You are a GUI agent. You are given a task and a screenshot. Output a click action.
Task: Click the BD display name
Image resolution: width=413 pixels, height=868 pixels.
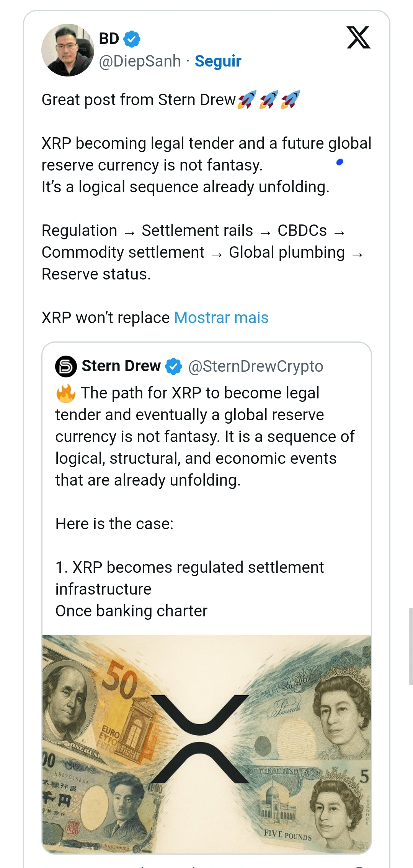click(x=109, y=39)
